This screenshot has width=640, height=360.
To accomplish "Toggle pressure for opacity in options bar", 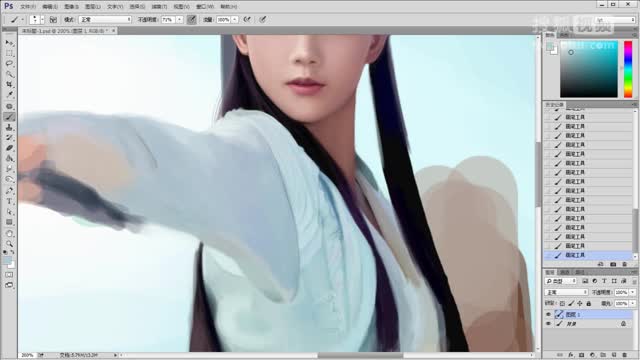I will (x=191, y=20).
